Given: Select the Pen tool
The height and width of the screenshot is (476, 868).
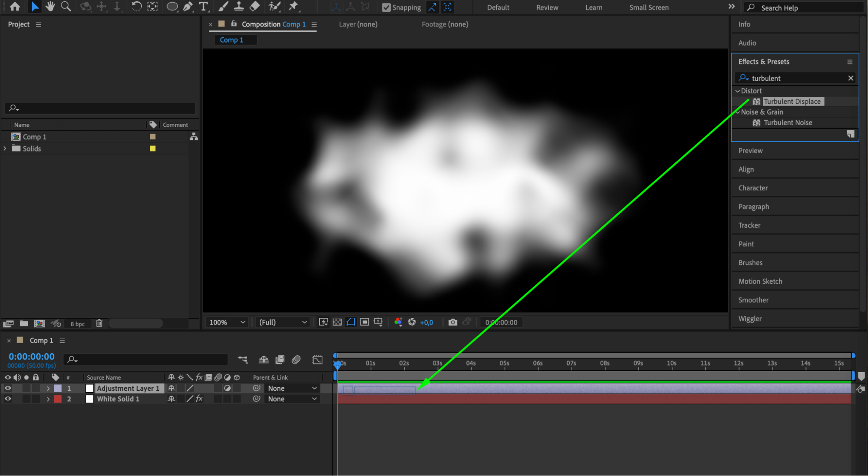Looking at the screenshot, I should 188,7.
